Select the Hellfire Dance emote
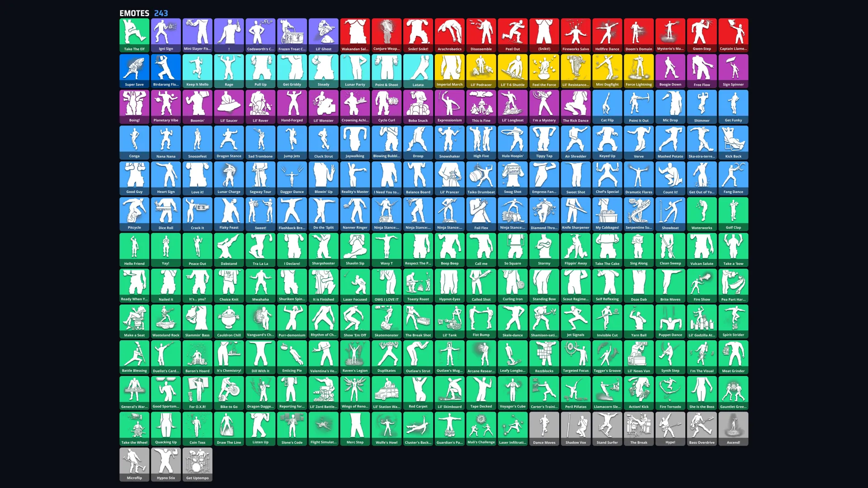868x488 pixels. click(607, 35)
